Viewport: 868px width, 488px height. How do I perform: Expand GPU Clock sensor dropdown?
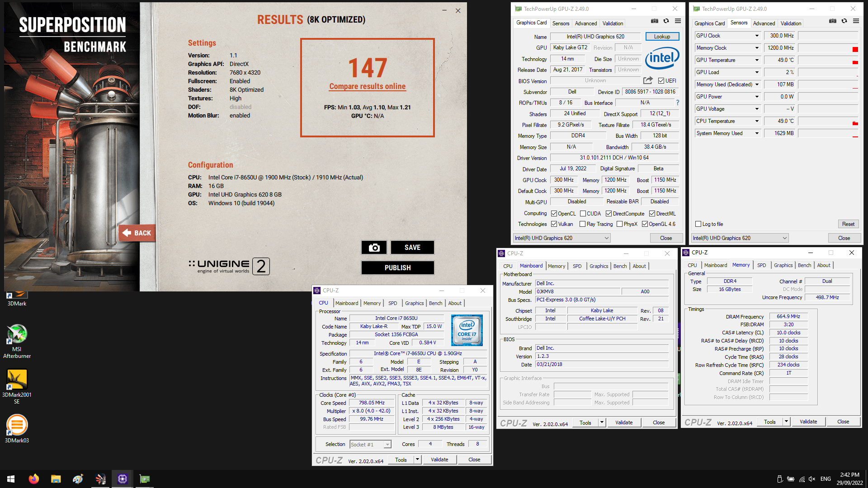coord(757,36)
